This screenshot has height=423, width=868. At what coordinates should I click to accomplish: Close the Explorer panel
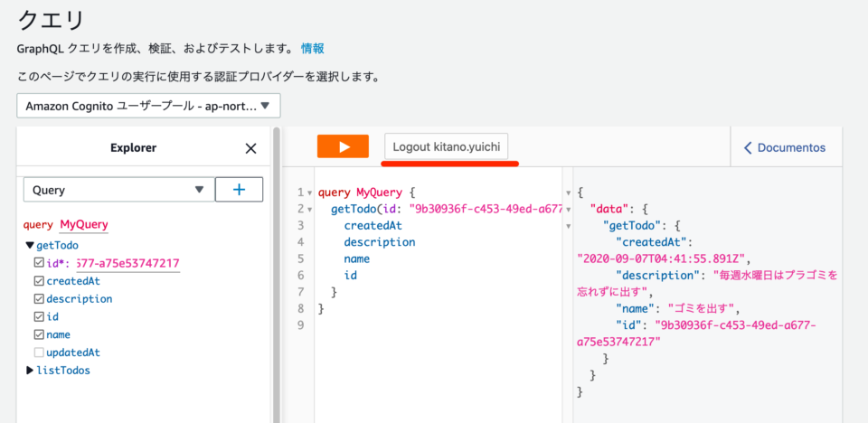[251, 148]
